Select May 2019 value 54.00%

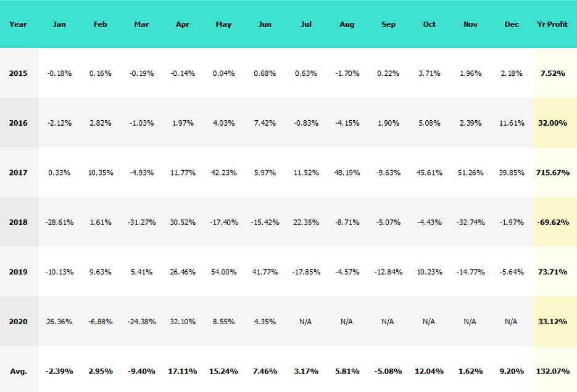click(x=224, y=272)
